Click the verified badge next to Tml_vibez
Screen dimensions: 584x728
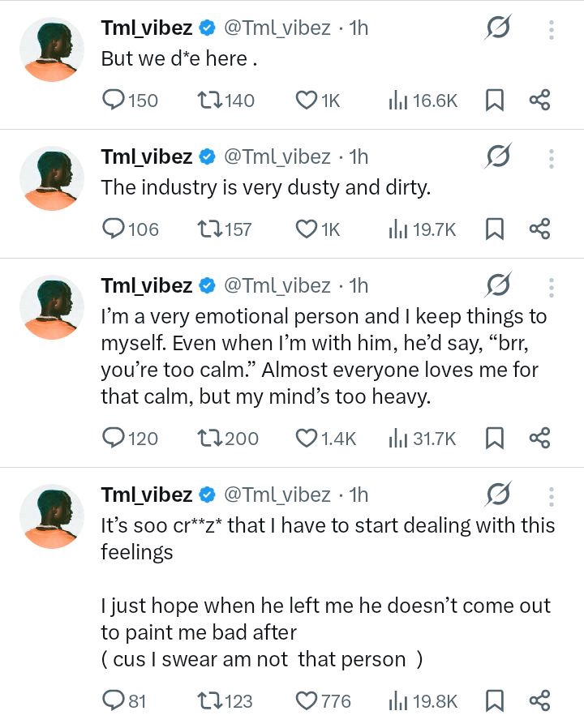[206, 28]
